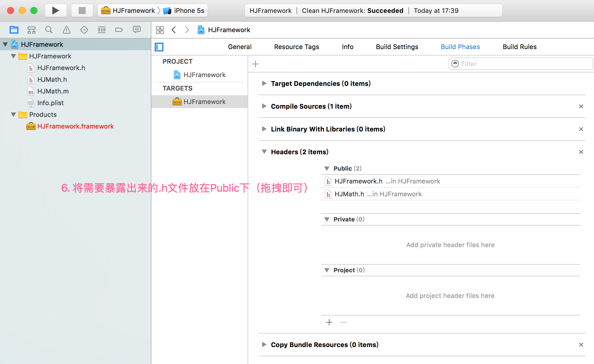Viewport: 594px width, 364px height.
Task: Collapse the Project headers group
Action: point(327,270)
